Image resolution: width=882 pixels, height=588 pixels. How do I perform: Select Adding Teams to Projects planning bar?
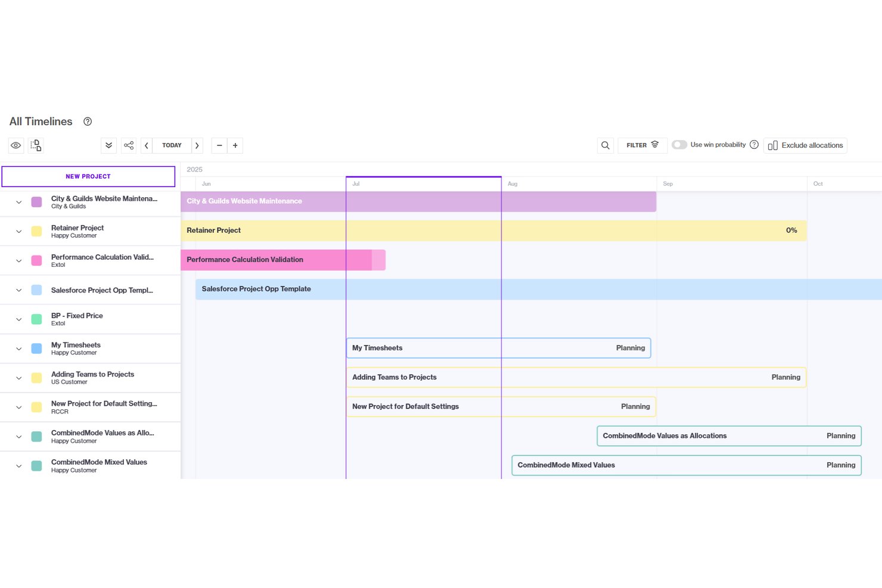tap(576, 377)
